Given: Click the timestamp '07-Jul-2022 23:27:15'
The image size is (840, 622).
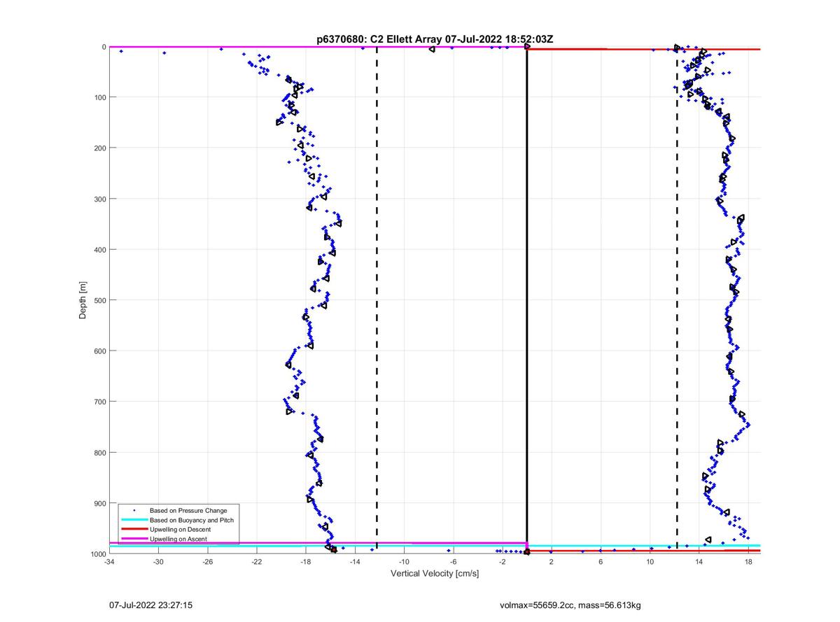Looking at the screenshot, I should click(150, 605).
